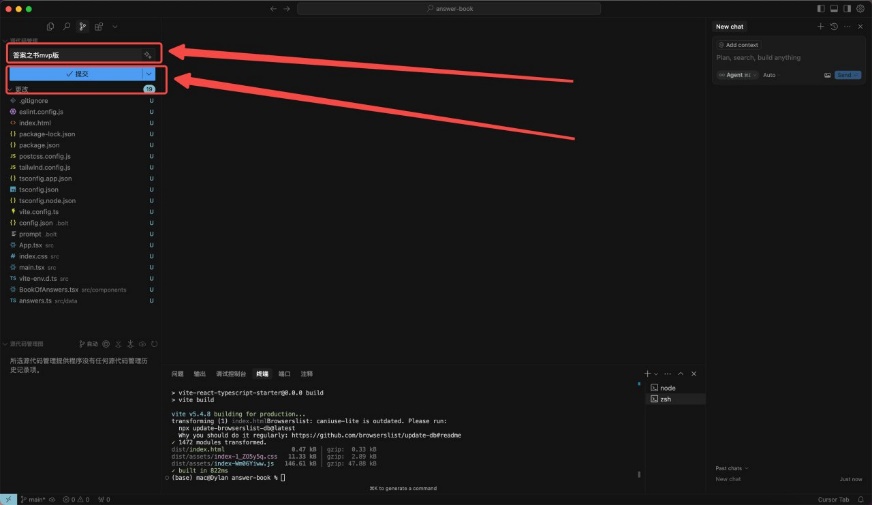This screenshot has width=872, height=505.
Task: Open the Extensions blocks icon
Action: coord(98,26)
